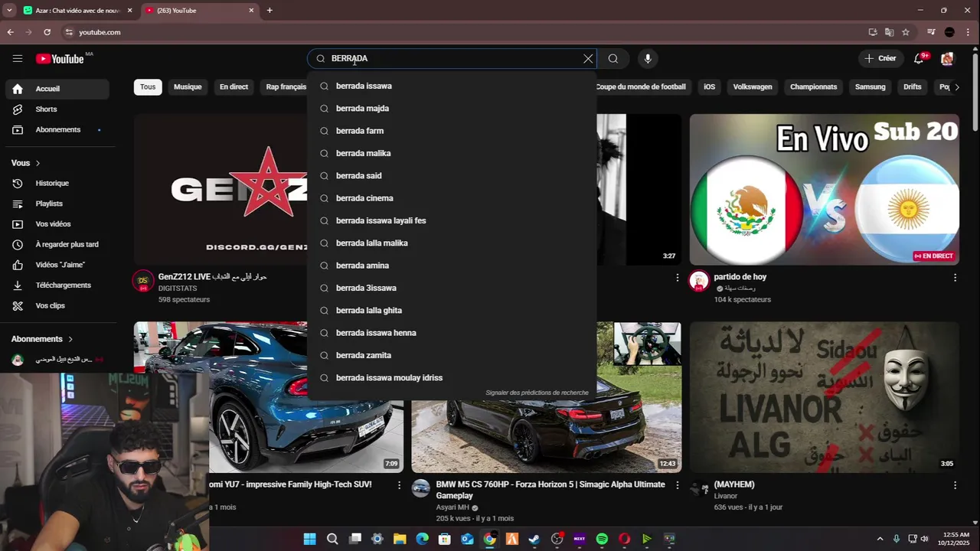Open the account avatar menu
This screenshot has height=551, width=980.
948,59
